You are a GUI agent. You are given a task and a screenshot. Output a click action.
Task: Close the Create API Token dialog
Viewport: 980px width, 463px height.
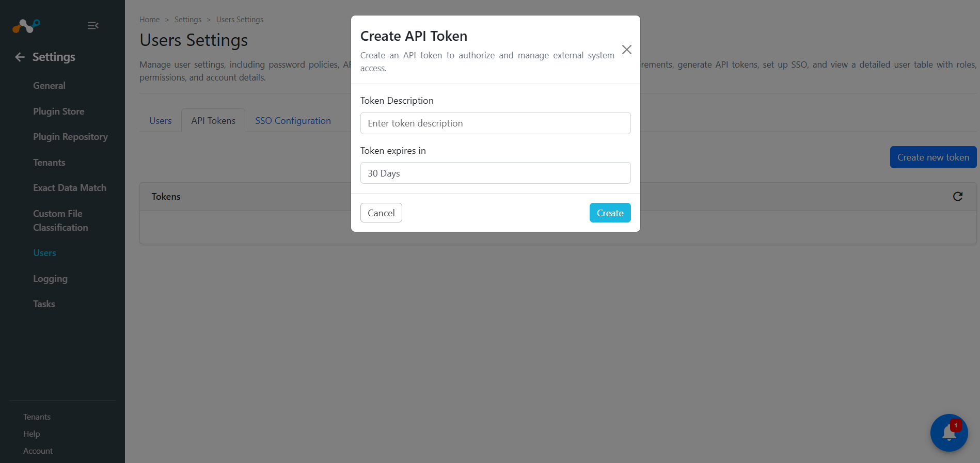tap(626, 50)
